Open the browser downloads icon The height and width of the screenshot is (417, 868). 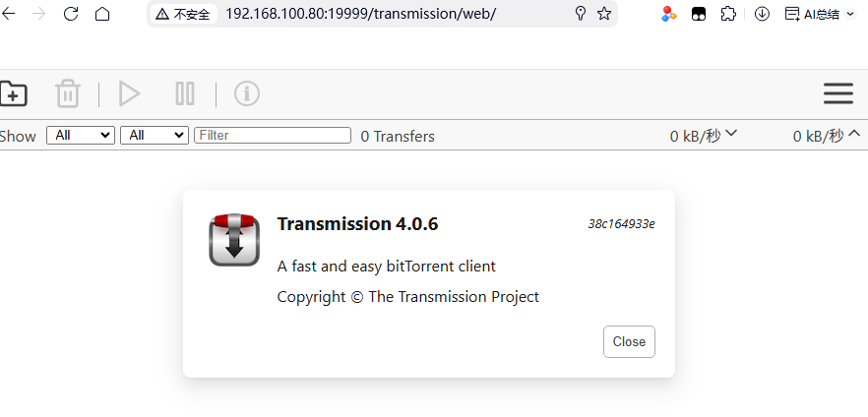click(x=762, y=14)
